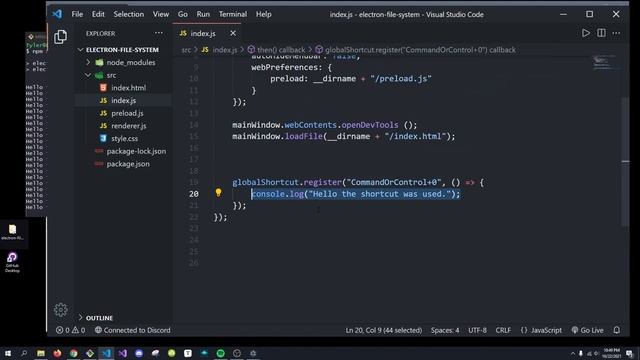640x360 pixels.
Task: Open the Manage gear in activity bar
Action: tap(60, 310)
